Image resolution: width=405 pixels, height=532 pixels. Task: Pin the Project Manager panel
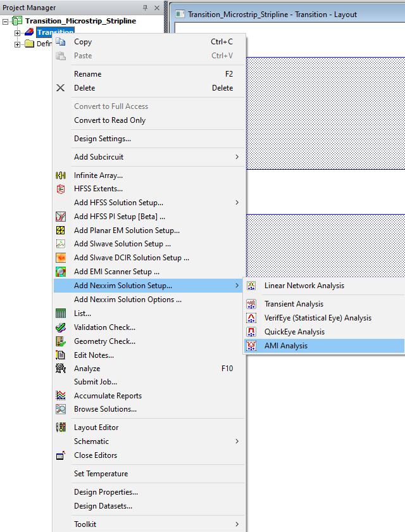146,8
